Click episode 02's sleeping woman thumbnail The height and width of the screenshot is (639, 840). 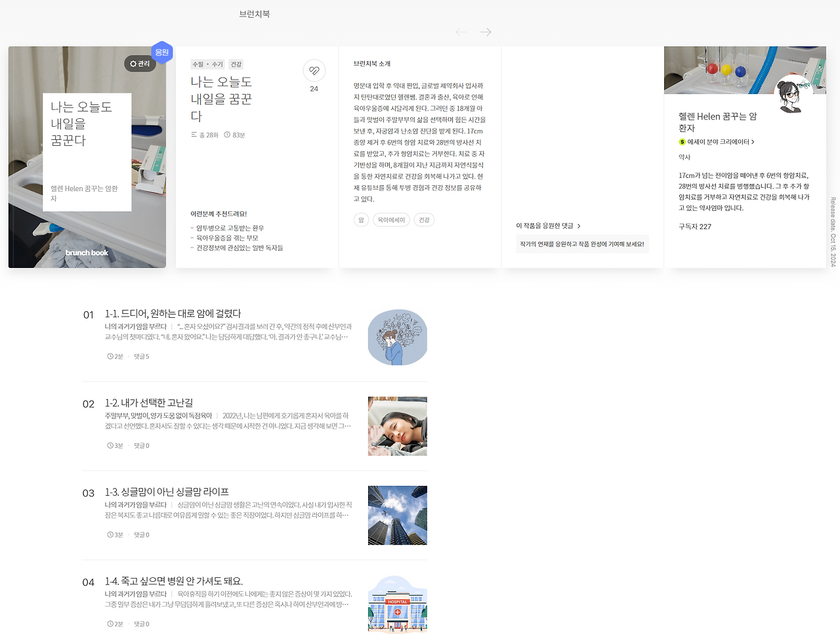pos(397,426)
